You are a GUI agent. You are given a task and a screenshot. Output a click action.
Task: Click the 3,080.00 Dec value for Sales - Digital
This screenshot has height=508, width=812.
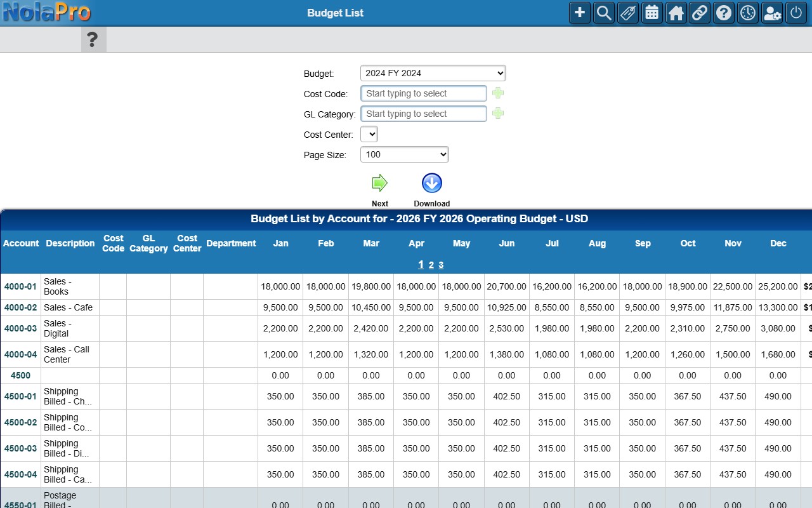(x=778, y=328)
